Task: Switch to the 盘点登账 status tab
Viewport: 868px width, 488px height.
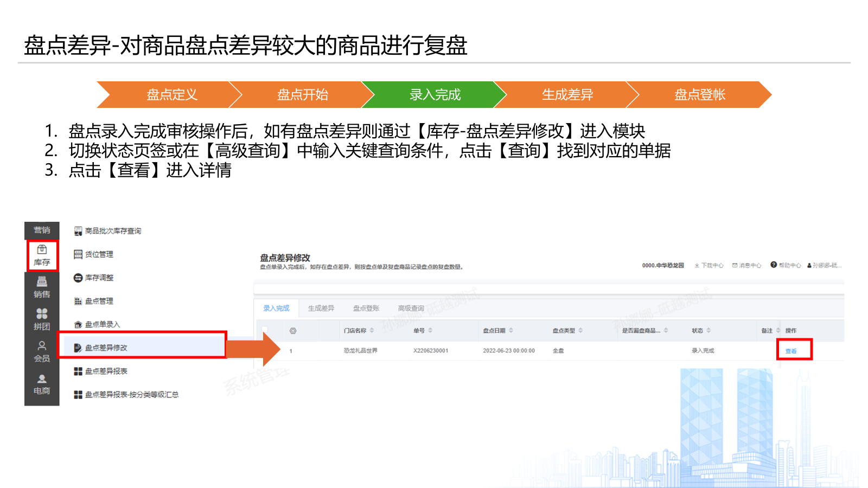Action: 366,309
